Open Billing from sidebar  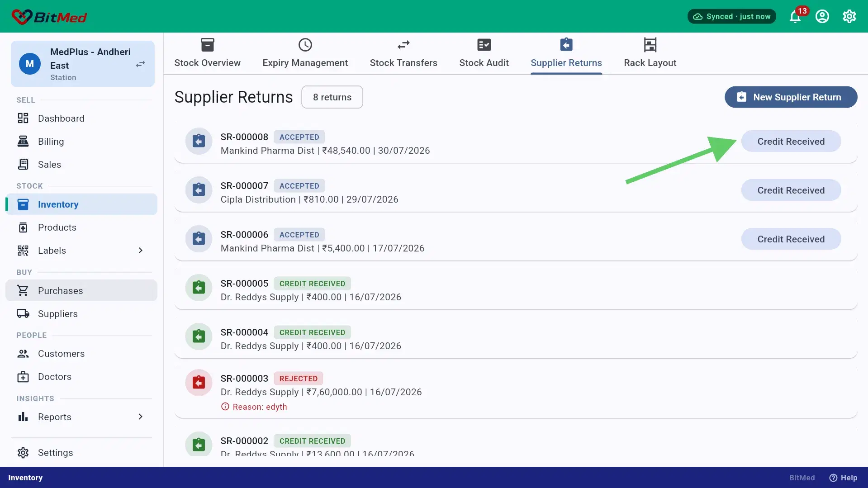coord(81,142)
